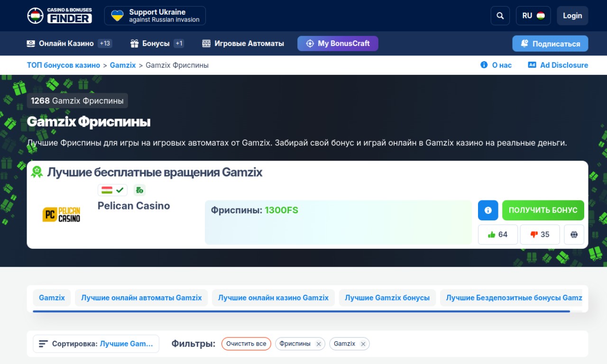Open the О нас link

pyautogui.click(x=496, y=65)
